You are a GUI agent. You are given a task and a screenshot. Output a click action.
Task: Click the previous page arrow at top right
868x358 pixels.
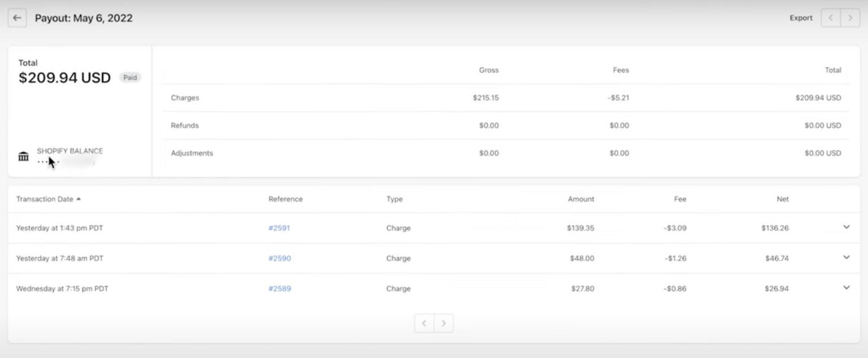click(830, 18)
